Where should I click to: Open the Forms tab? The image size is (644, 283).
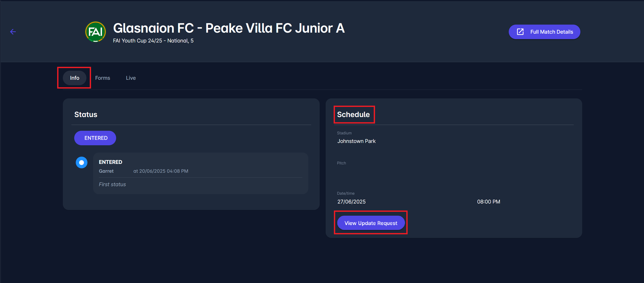point(102,78)
